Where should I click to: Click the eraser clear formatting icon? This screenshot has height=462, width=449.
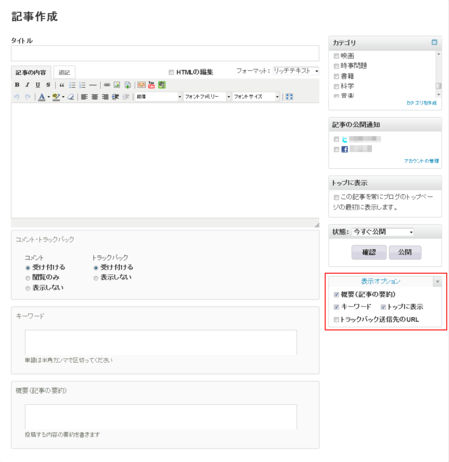tap(71, 97)
